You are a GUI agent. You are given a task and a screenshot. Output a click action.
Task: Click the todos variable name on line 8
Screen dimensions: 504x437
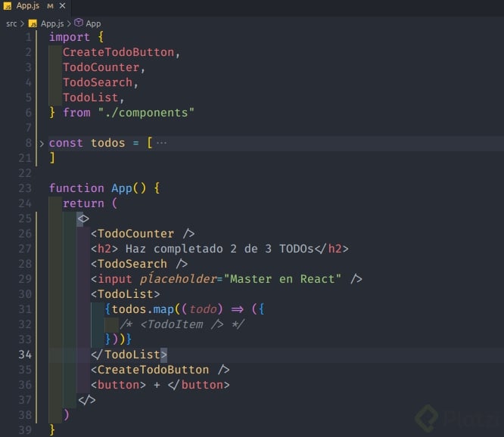click(x=108, y=143)
